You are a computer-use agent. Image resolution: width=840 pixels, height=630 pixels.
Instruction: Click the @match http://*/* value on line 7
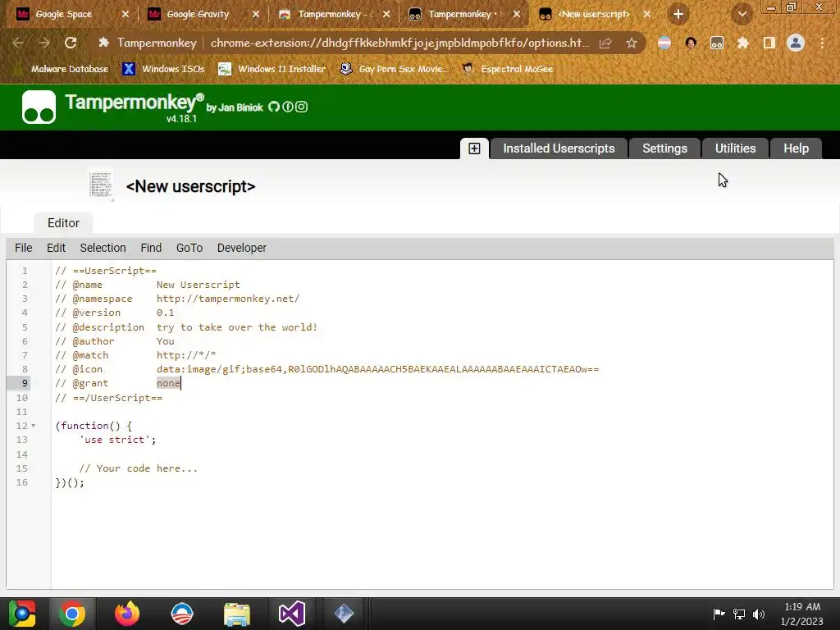[x=186, y=355]
